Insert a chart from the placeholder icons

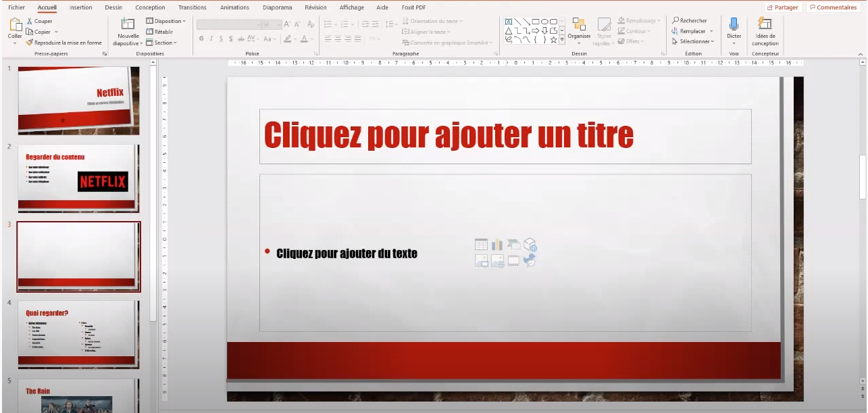tap(497, 245)
